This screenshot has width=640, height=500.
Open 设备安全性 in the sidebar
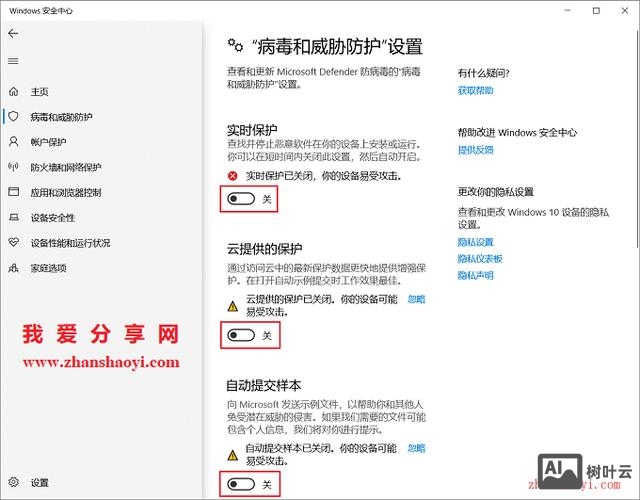pyautogui.click(x=53, y=218)
